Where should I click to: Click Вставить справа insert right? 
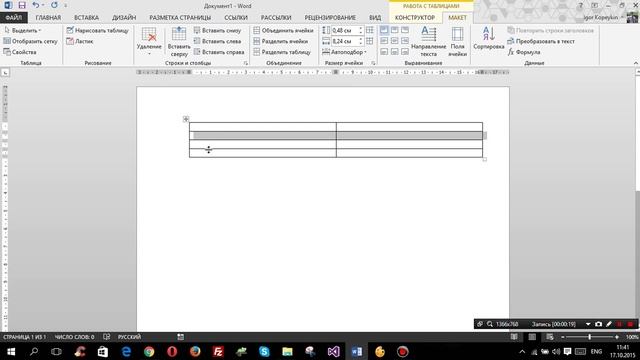(219, 52)
